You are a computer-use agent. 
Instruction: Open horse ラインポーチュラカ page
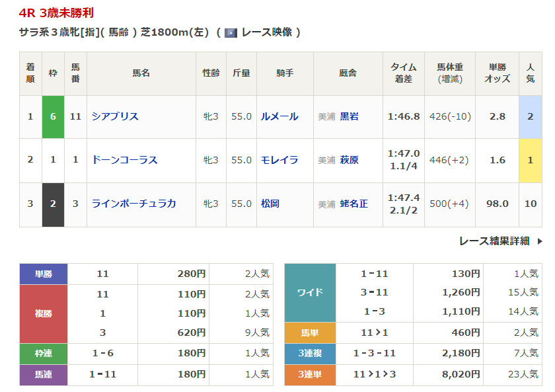[133, 204]
